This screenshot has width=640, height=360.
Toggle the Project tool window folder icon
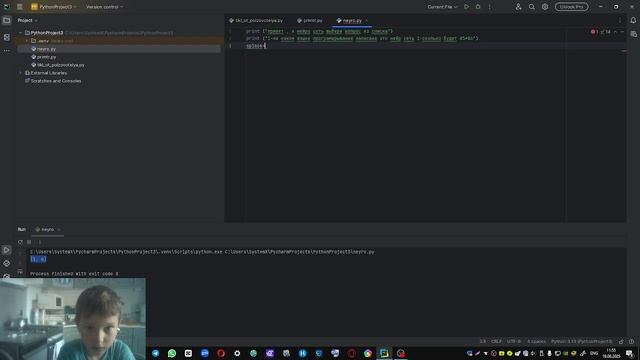(7, 20)
